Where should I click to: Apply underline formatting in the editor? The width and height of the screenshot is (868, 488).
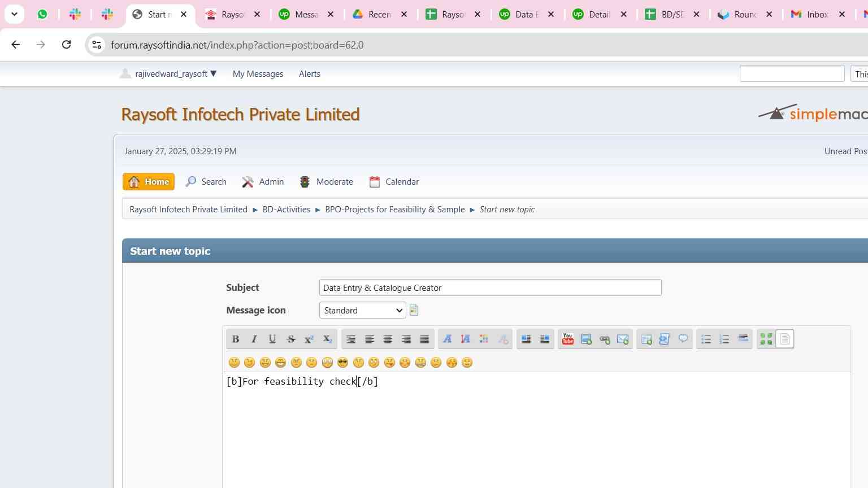point(272,339)
